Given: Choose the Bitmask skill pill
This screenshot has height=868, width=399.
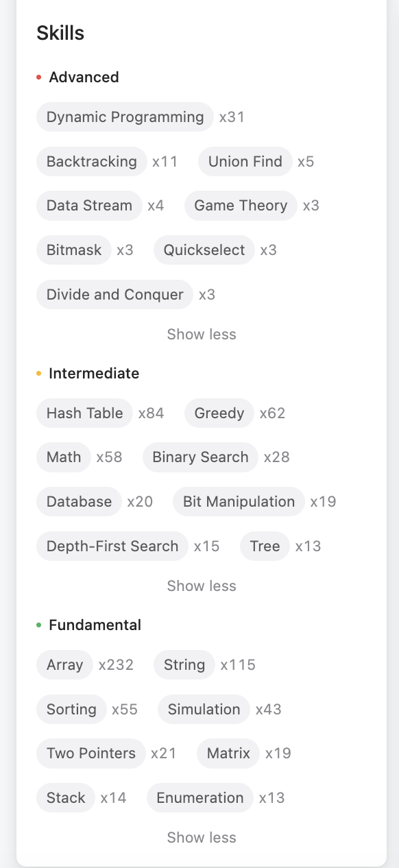Looking at the screenshot, I should click(73, 250).
